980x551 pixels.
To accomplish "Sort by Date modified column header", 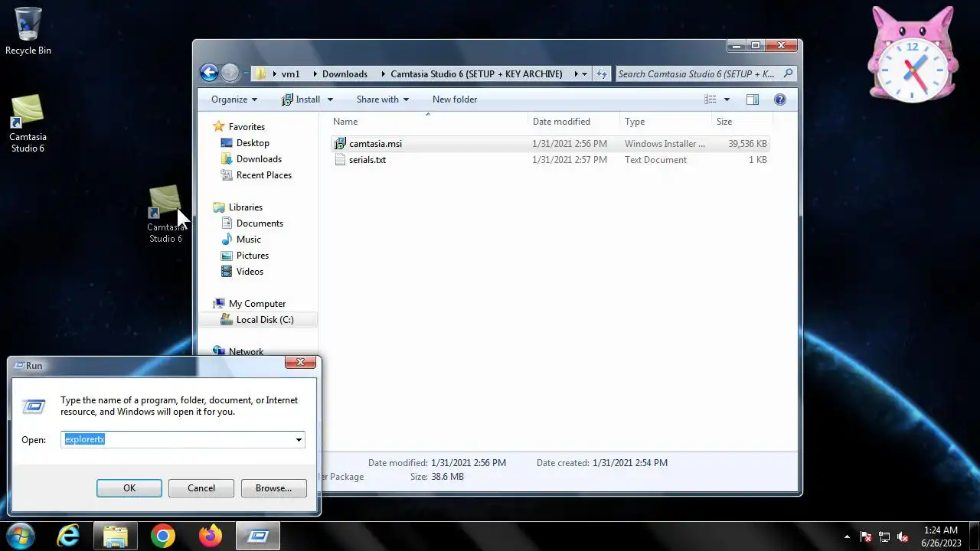I will point(573,122).
